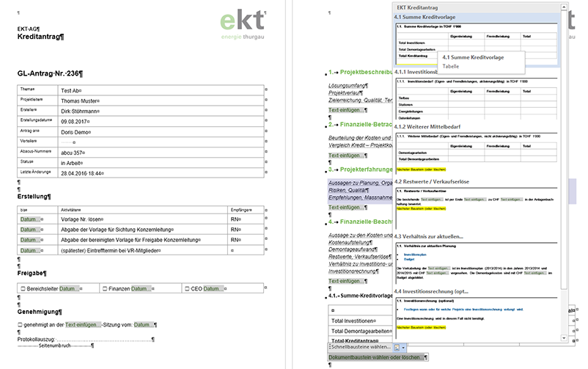Click the Schnellbausteine gallery icon
588x369 pixels.
[397, 348]
